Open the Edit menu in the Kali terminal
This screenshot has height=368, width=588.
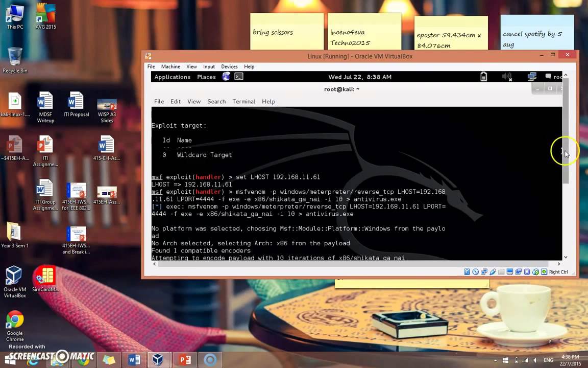pyautogui.click(x=176, y=101)
